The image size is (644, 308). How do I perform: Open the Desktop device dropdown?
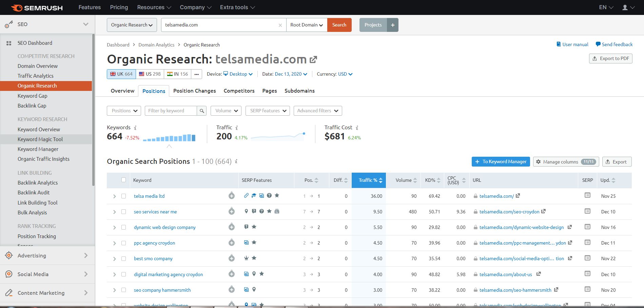[238, 74]
